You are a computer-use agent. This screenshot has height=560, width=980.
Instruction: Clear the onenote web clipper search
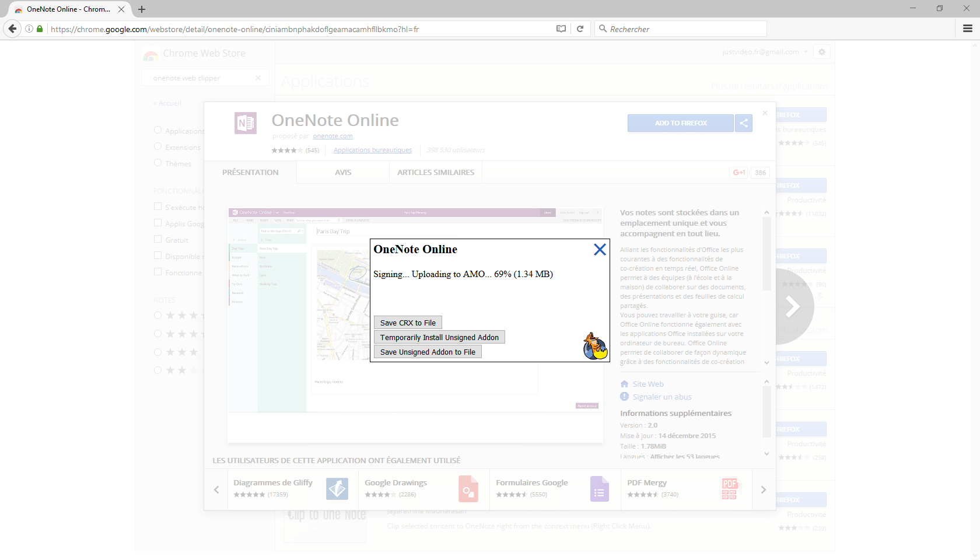click(x=258, y=78)
